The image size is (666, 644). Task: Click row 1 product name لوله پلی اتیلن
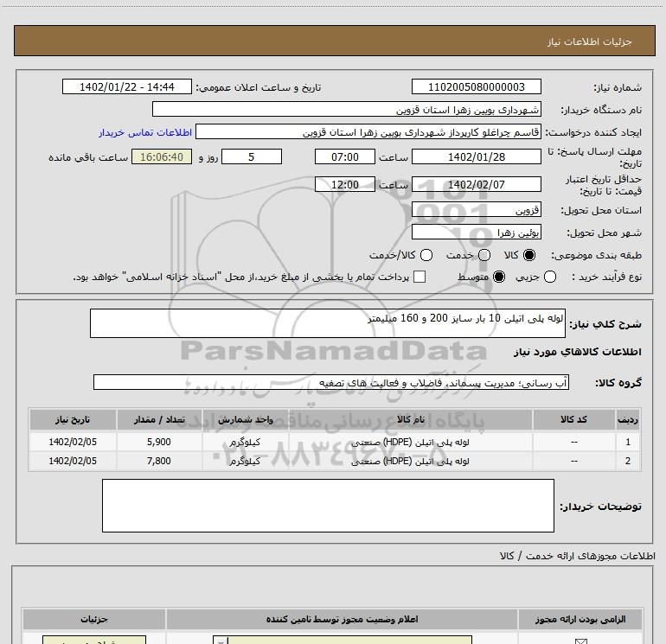tap(410, 442)
